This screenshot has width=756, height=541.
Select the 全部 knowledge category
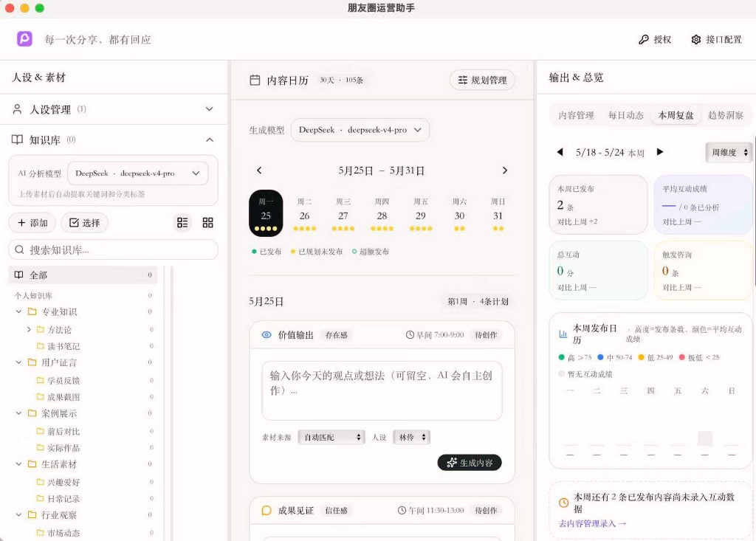click(83, 275)
